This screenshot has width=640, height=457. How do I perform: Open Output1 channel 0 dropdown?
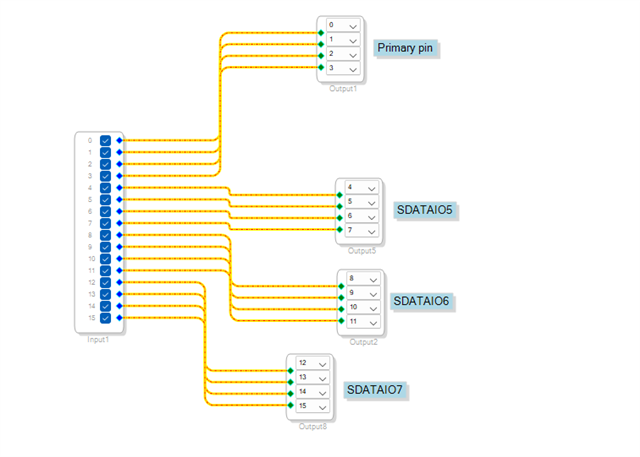[x=343, y=25]
